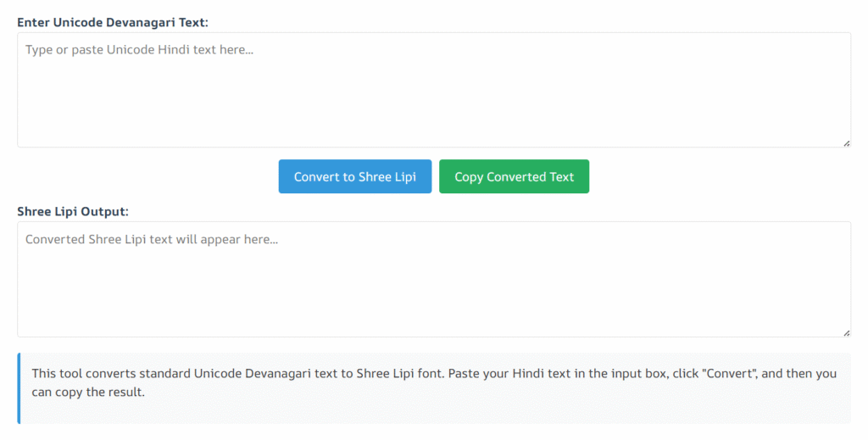868x440 pixels.
Task: Select the Shree Lipi output text area
Action: click(x=434, y=280)
